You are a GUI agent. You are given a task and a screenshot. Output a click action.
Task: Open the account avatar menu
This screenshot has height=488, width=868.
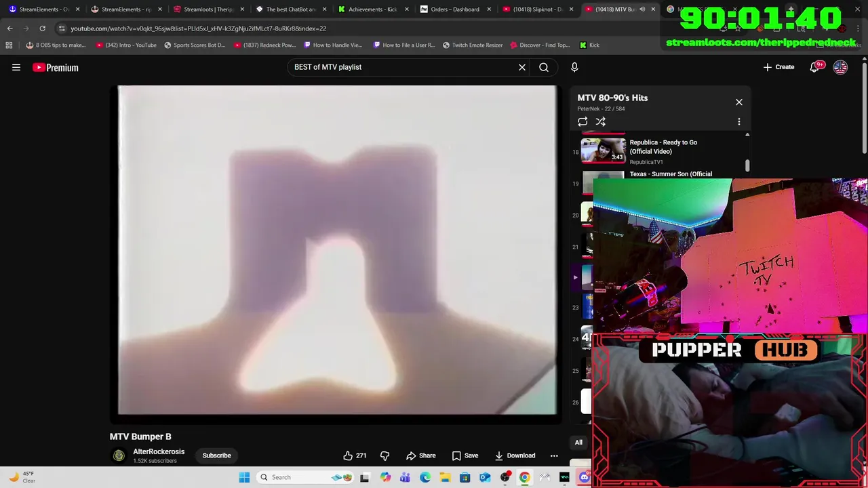[840, 67]
